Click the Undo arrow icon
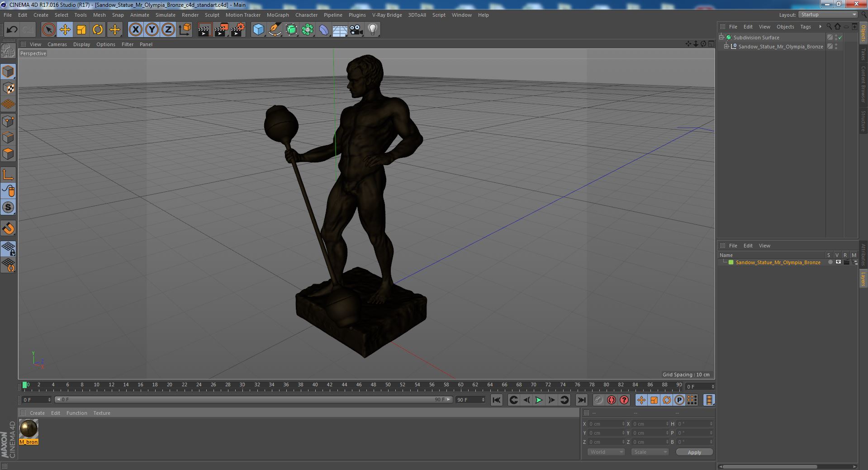 pos(12,30)
